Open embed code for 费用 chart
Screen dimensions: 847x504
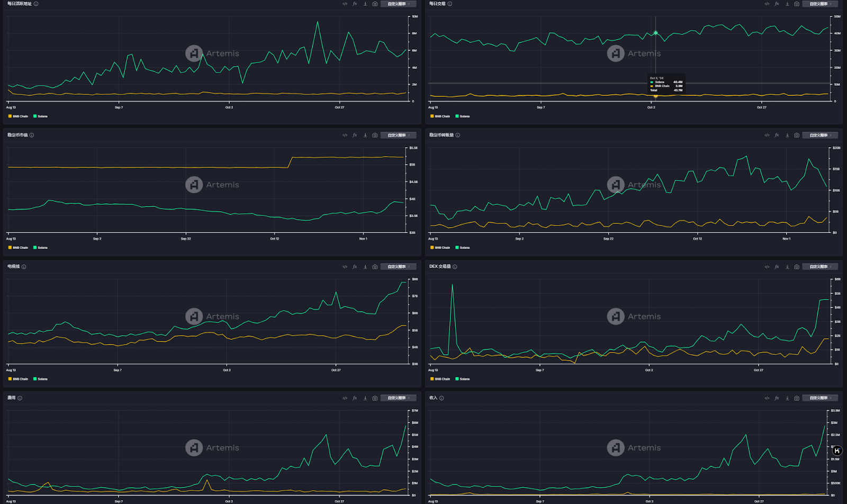tap(345, 398)
